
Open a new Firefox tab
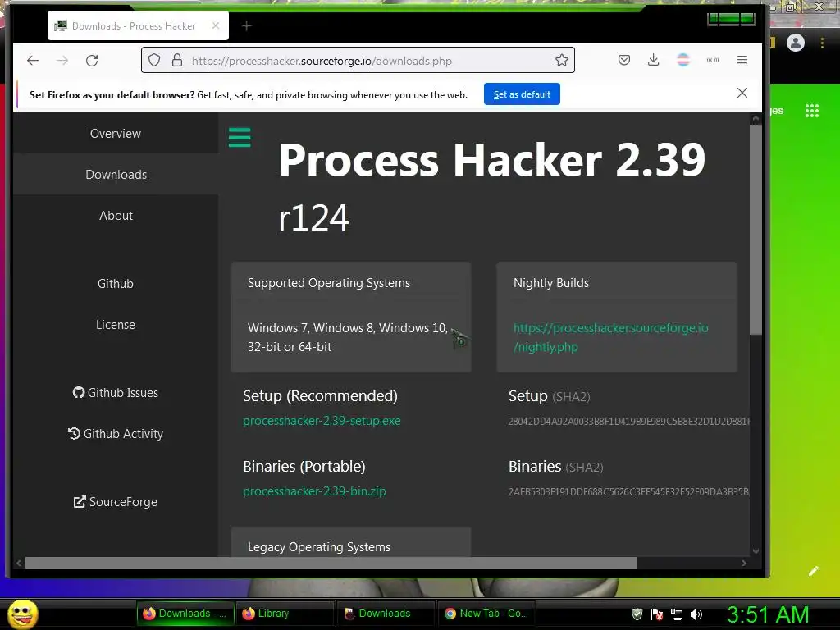246,25
